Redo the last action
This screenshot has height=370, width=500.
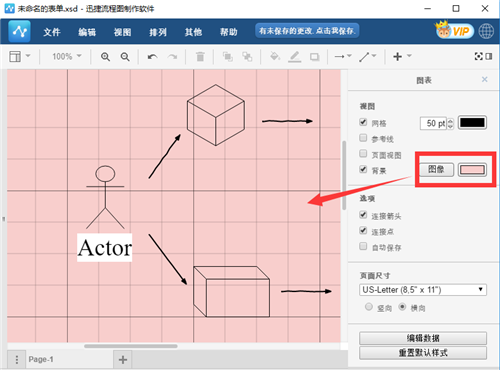coord(172,57)
